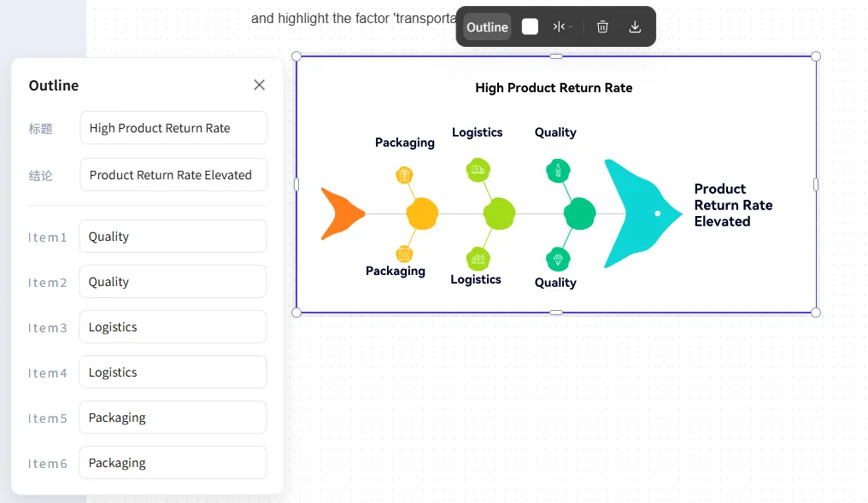Open the flip/mirror dropdown in toolbar
The image size is (868, 503).
pos(562,26)
